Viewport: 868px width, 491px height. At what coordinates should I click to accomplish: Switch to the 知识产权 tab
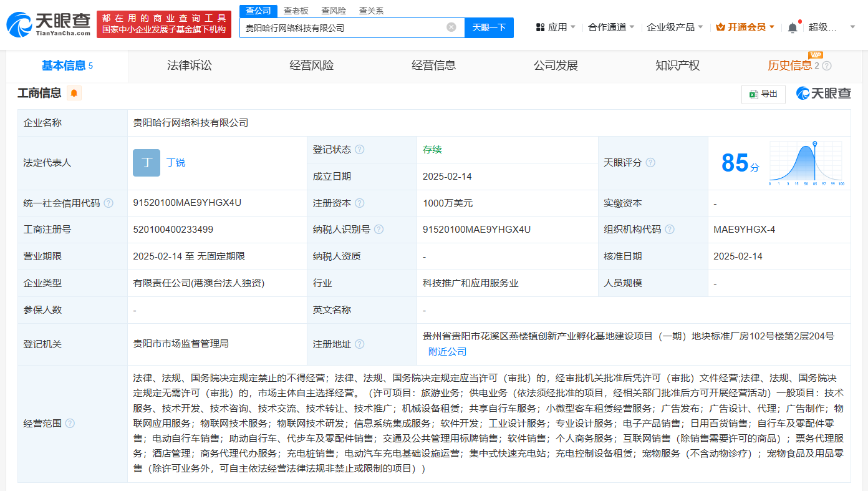[x=678, y=65]
